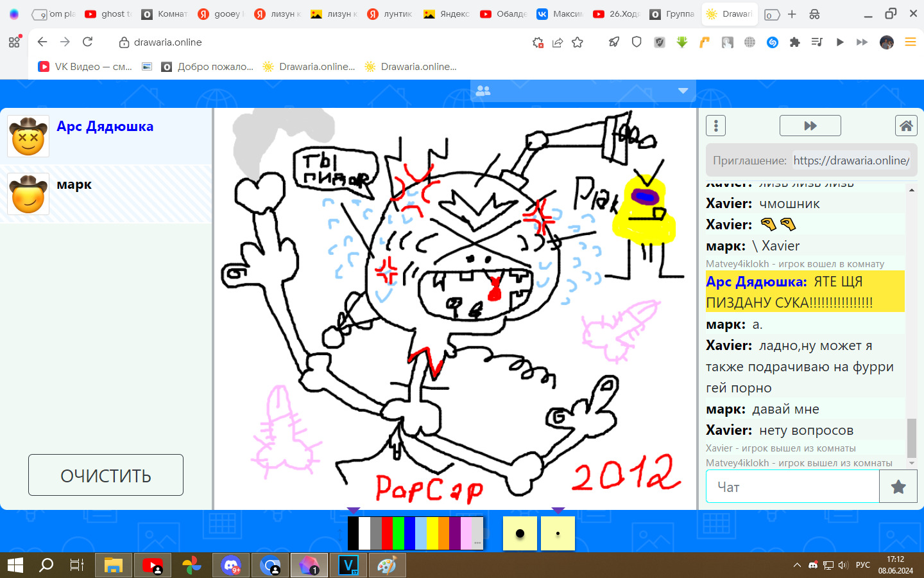
Task: Click player name Арс Дядюшка
Action: 105,127
